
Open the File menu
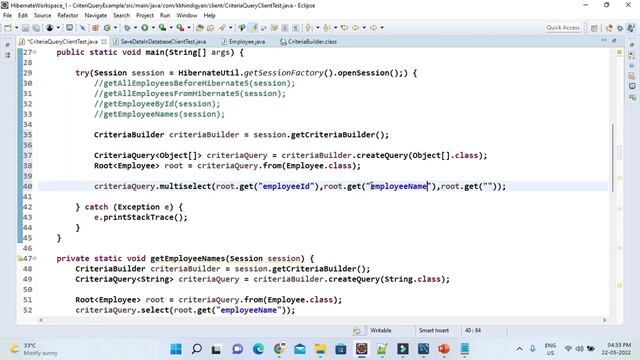tap(7, 16)
